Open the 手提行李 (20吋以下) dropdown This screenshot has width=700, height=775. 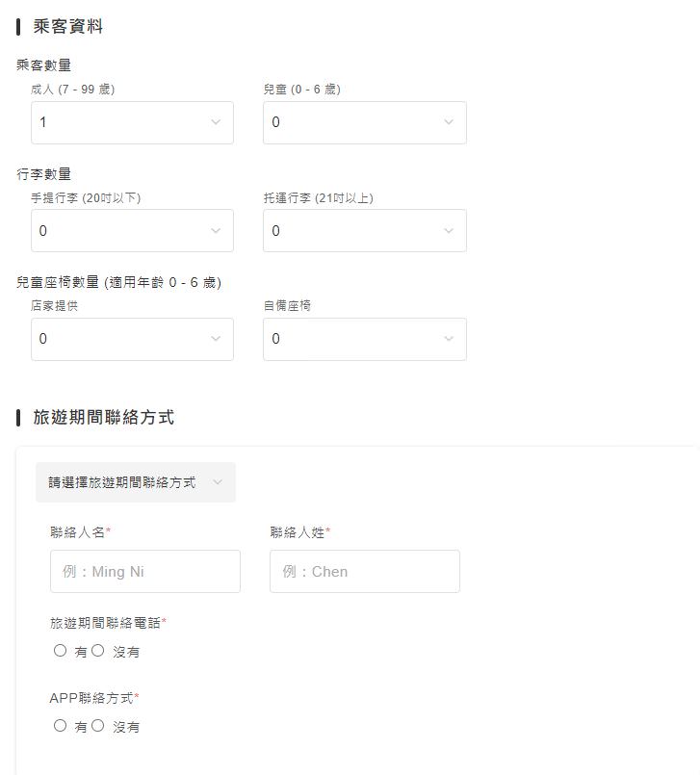coord(132,230)
